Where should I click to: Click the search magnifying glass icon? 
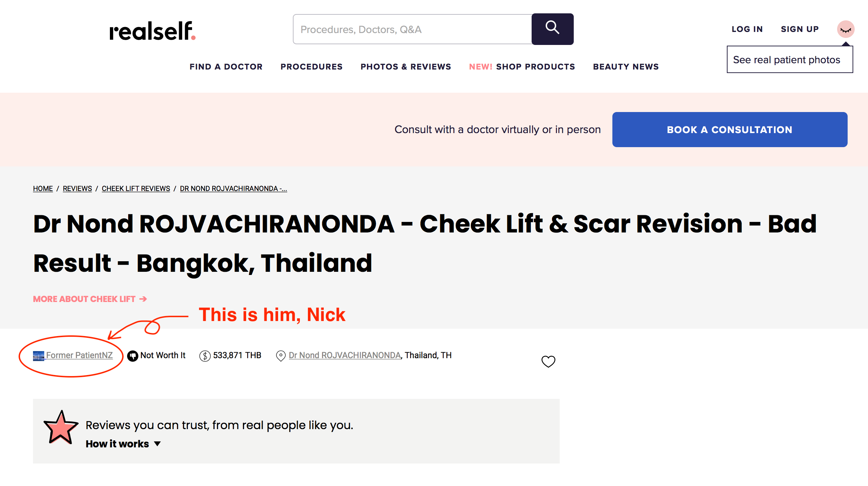pyautogui.click(x=552, y=29)
